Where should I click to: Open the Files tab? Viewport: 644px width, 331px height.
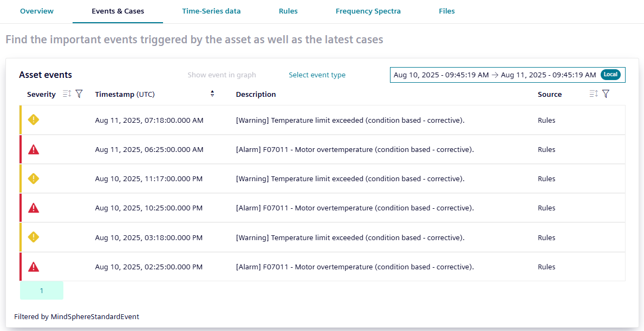[447, 11]
